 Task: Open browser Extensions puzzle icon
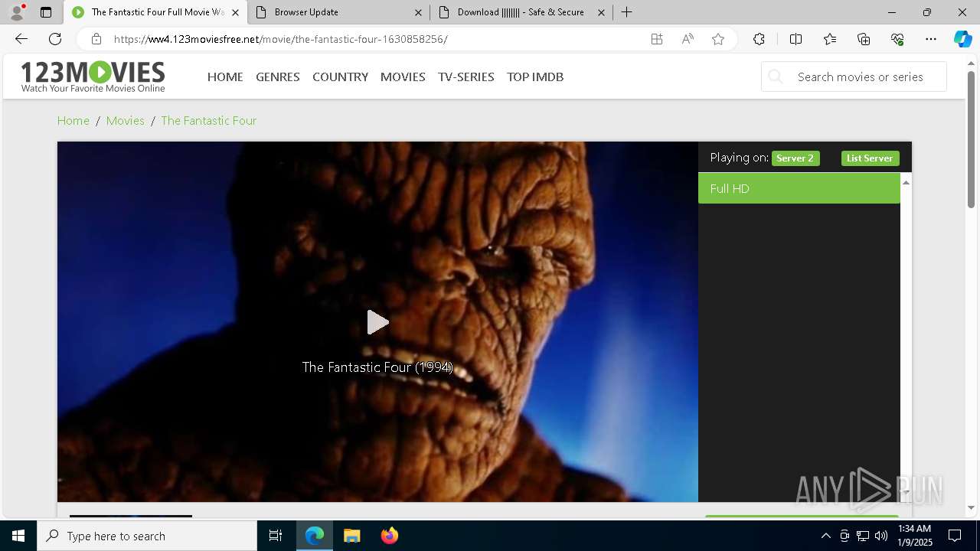coord(759,39)
